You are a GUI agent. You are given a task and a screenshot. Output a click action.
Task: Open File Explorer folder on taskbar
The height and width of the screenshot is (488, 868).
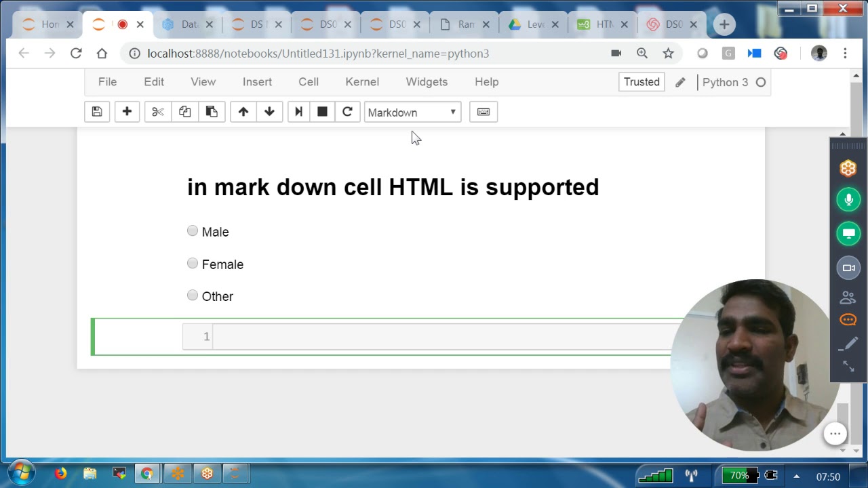tap(90, 474)
